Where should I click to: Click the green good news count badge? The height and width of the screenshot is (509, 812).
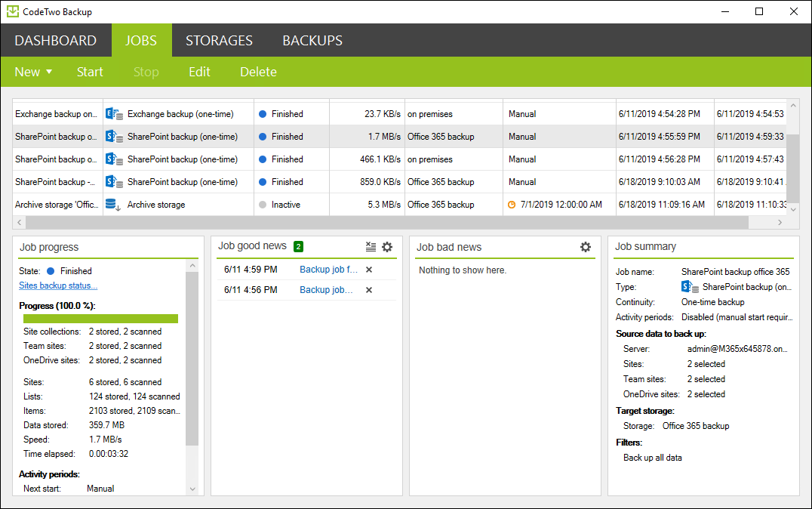[298, 247]
